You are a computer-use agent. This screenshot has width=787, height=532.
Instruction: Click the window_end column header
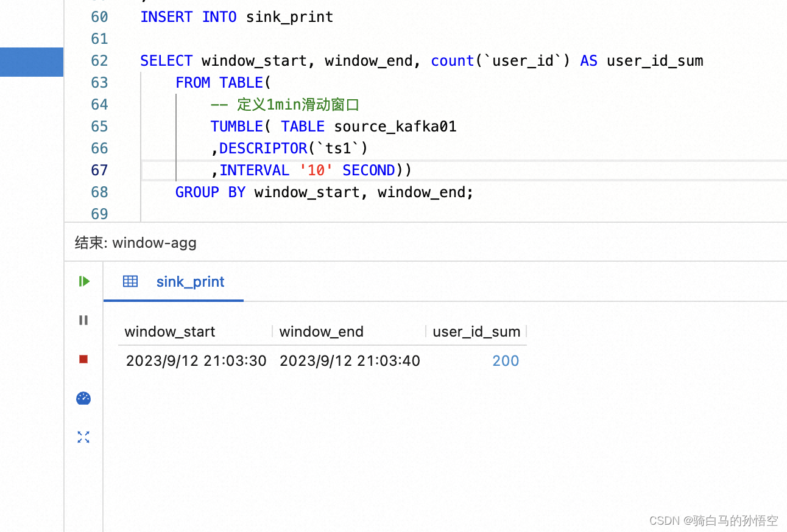322,332
